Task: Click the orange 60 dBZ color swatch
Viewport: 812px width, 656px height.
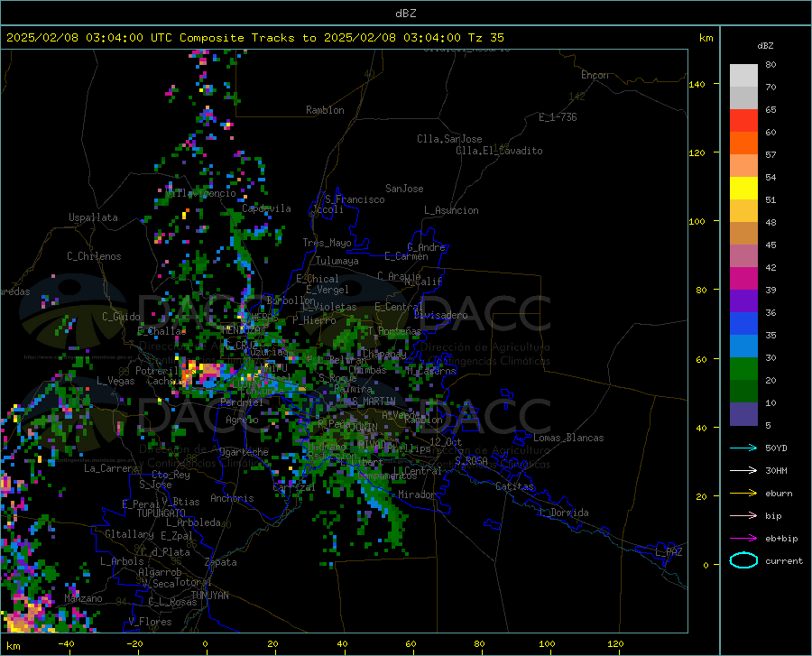Action: tap(743, 143)
